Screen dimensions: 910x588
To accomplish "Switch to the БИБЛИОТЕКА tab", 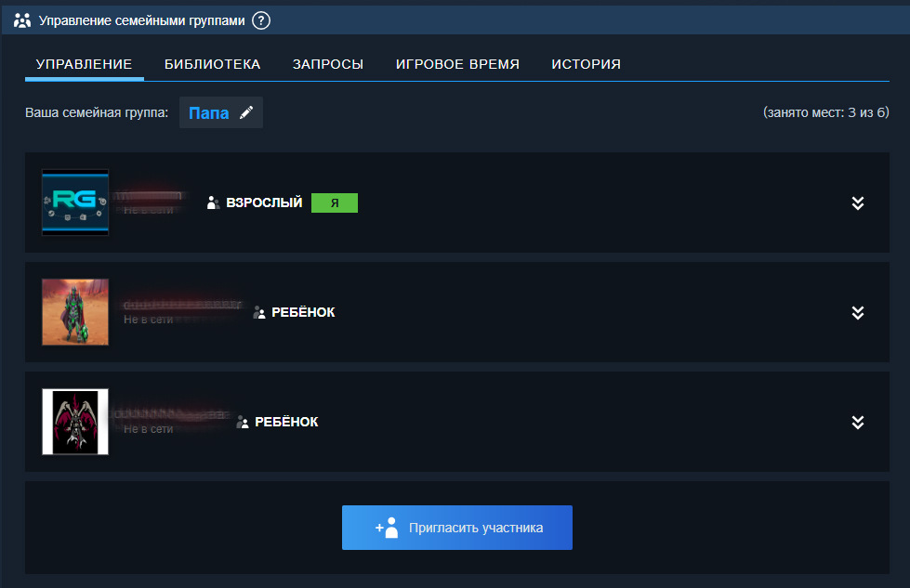I will coord(212,64).
